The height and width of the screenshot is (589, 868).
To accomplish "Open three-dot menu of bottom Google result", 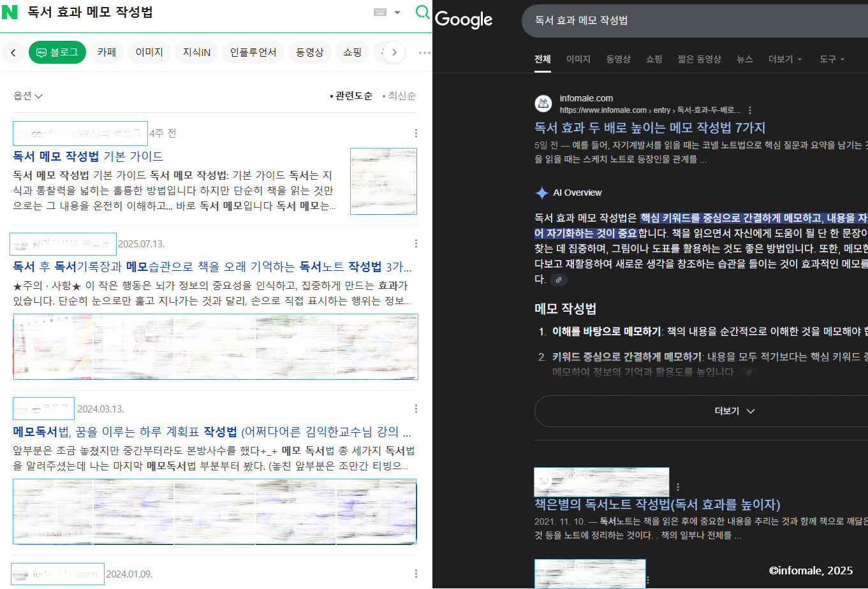I will coord(648,581).
